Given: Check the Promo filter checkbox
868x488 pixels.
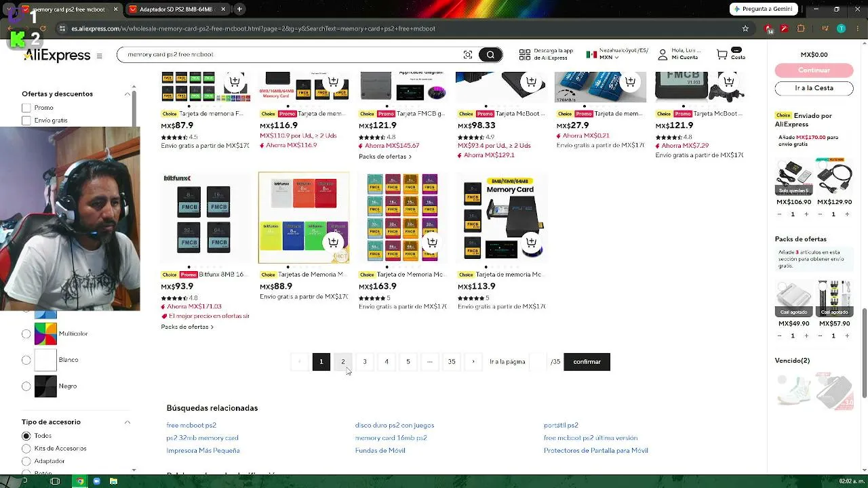Looking at the screenshot, I should 26,108.
